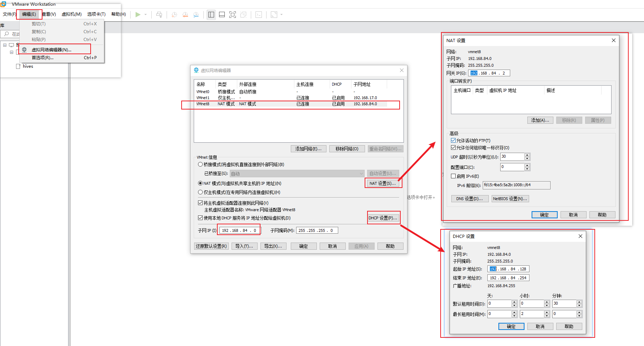Toggle the library sidebar view icon
This screenshot has height=346, width=644.
pyautogui.click(x=211, y=15)
